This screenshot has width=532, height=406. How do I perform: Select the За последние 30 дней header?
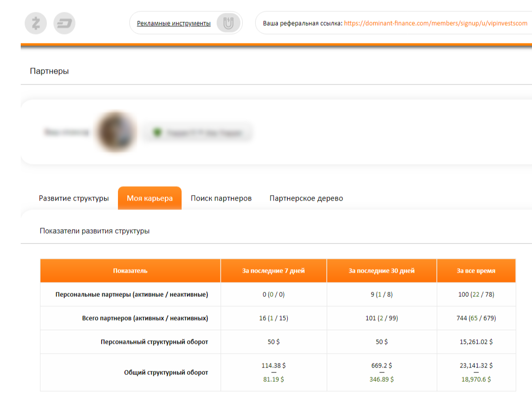[381, 271]
